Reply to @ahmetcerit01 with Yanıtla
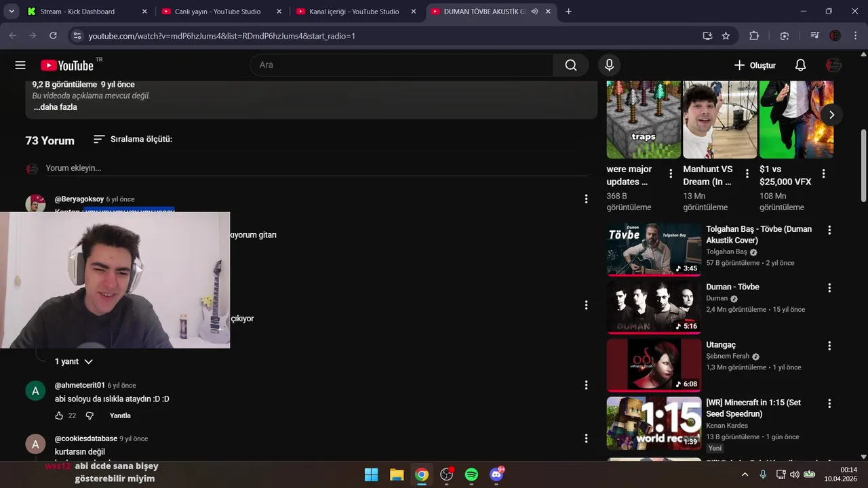868x488 pixels. (120, 415)
